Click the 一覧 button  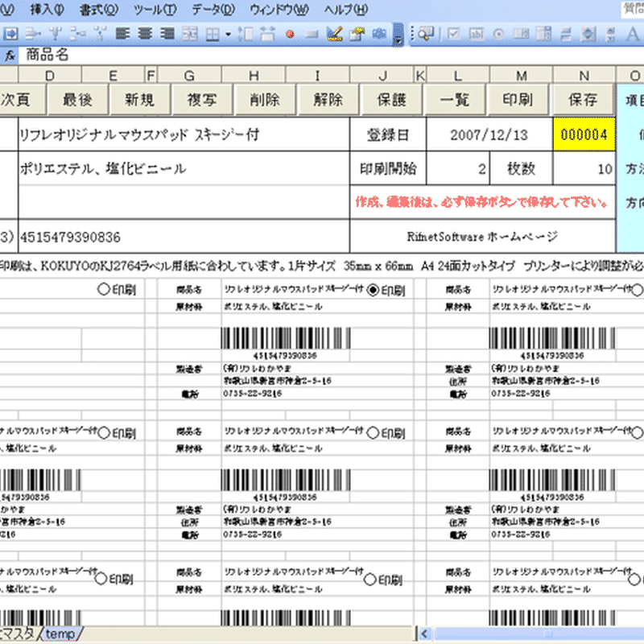(455, 99)
